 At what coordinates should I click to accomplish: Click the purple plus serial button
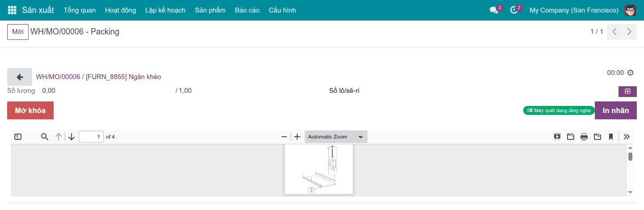click(627, 91)
